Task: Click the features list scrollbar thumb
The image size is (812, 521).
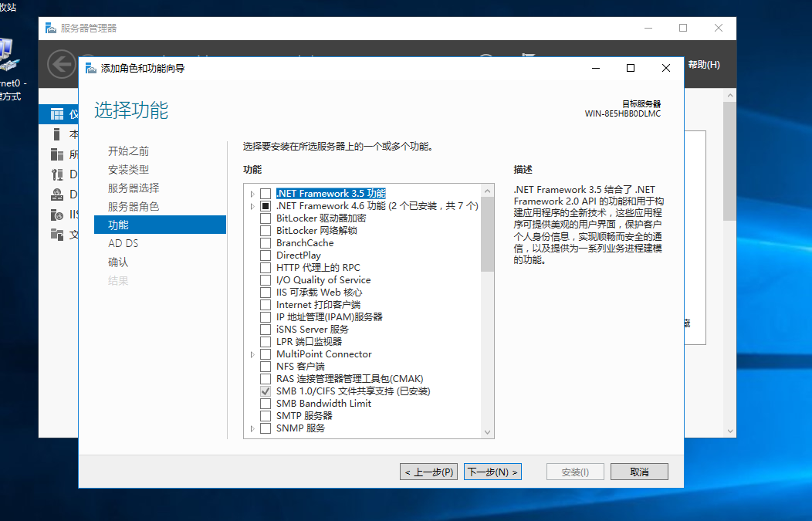Action: [x=487, y=235]
